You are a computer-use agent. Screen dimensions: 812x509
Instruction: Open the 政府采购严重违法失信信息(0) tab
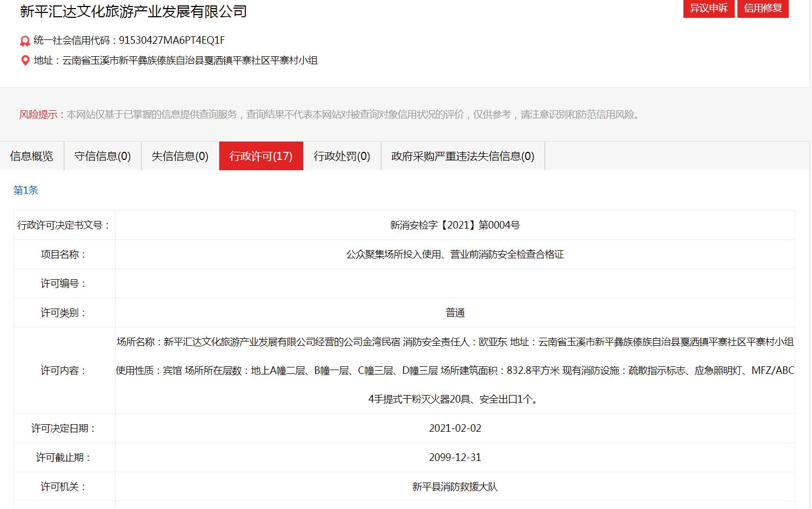click(x=462, y=156)
